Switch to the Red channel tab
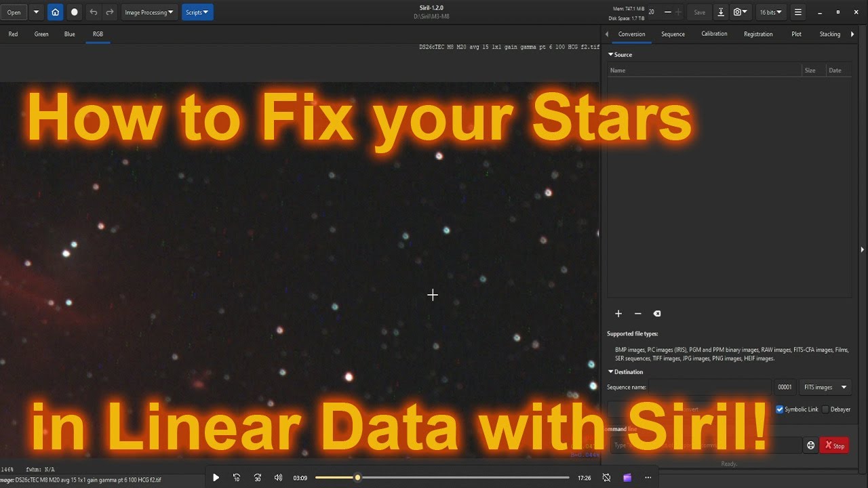The width and height of the screenshot is (868, 488). (13, 34)
